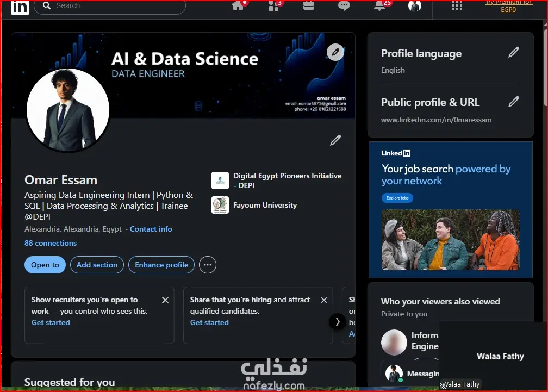Open Digital Egypt Pioneers Initiative - DEPI entry
548x392 pixels.
tap(276, 181)
